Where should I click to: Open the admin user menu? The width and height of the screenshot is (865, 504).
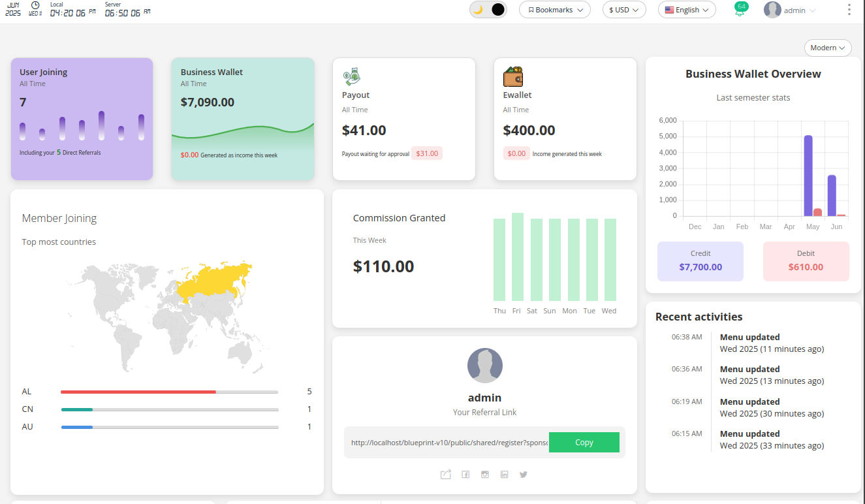tap(791, 10)
